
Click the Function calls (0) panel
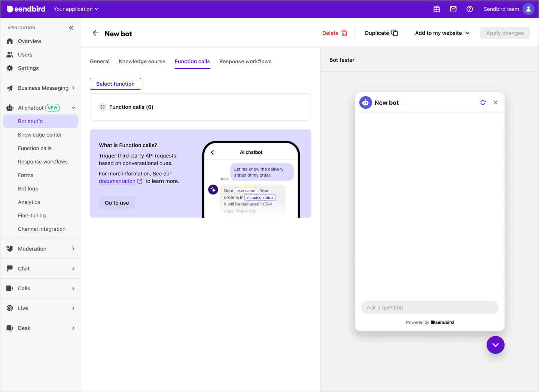pyautogui.click(x=201, y=107)
